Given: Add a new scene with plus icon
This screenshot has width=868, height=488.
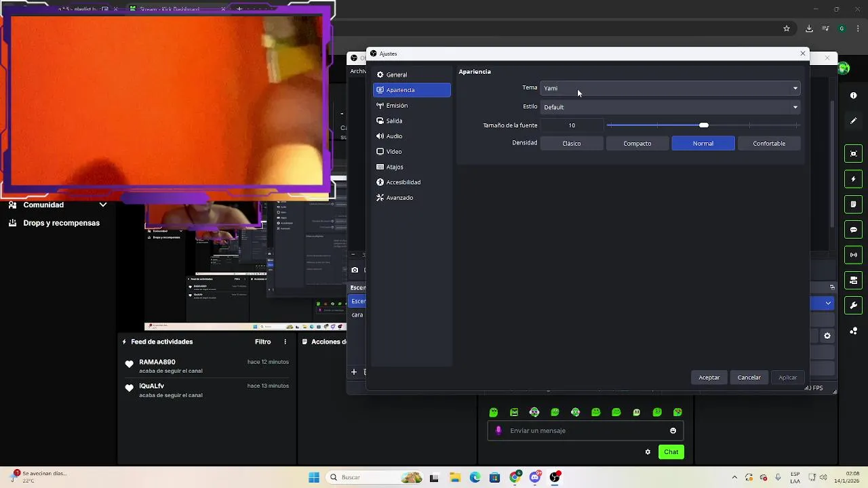Looking at the screenshot, I should pos(353,371).
